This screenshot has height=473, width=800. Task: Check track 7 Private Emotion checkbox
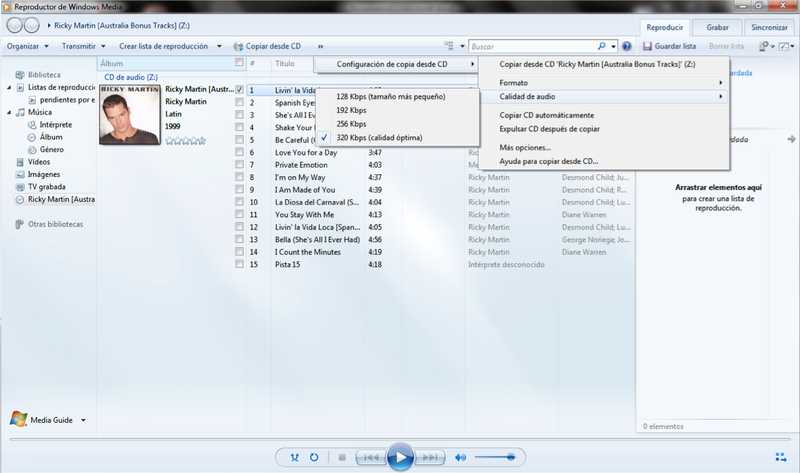coord(239,164)
